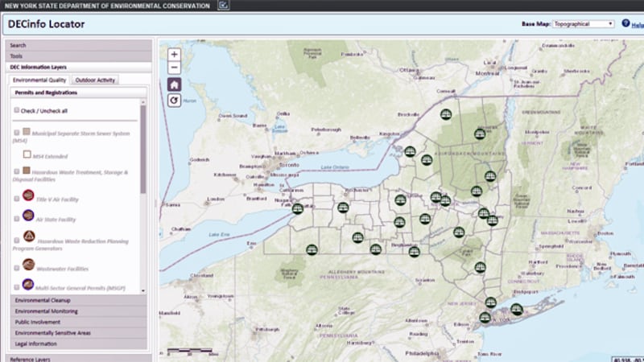The image size is (644, 362).
Task: Zoom in on the map
Action: [x=175, y=55]
